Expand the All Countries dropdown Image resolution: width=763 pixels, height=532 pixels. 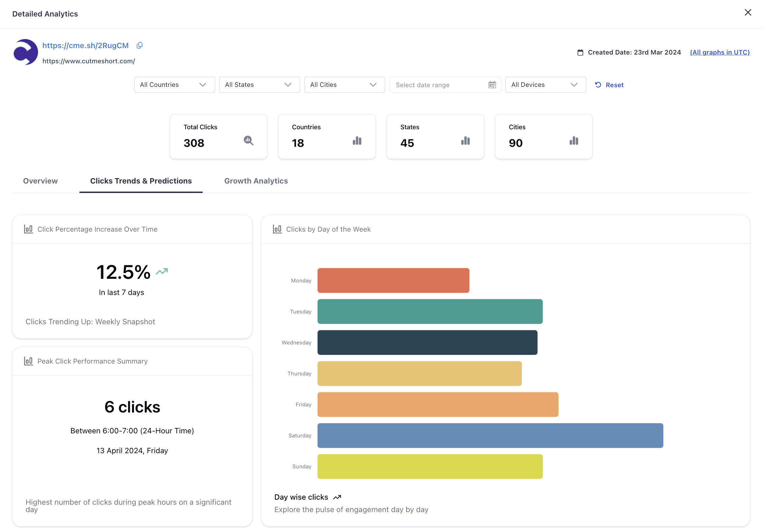[174, 85]
